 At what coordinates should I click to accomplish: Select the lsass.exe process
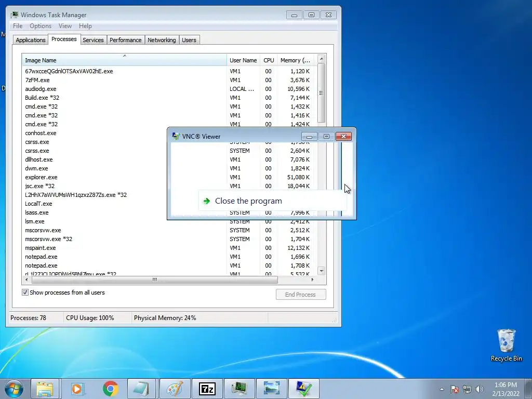(37, 212)
